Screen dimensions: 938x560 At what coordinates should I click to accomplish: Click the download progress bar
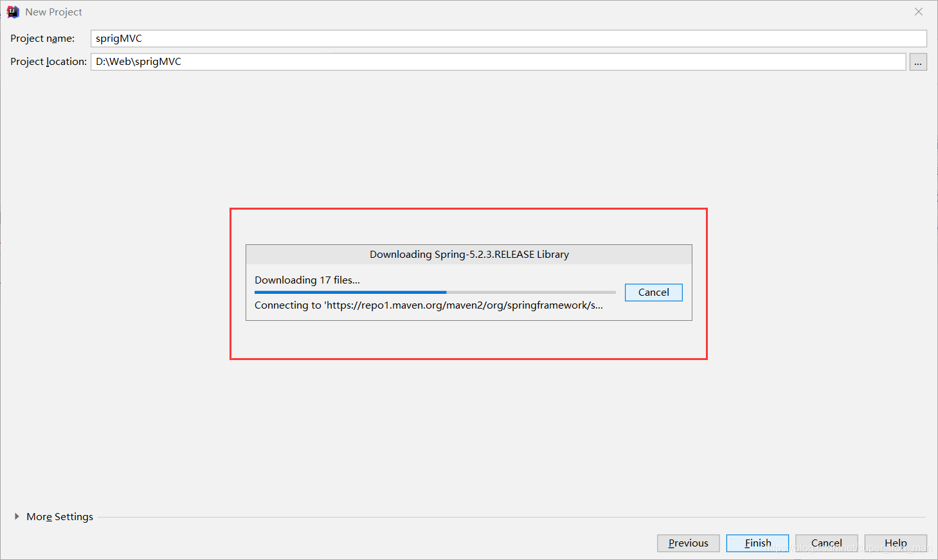(x=435, y=293)
